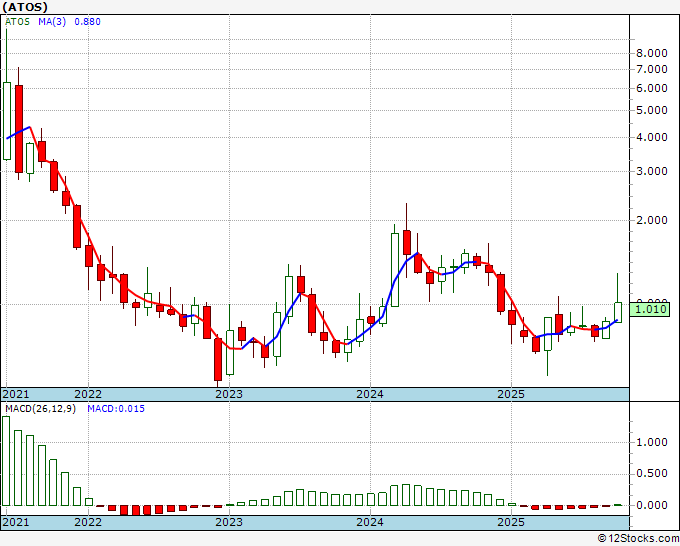Click the 8.000 price axis label
Image resolution: width=680 pixels, height=546 pixels.
coord(651,53)
